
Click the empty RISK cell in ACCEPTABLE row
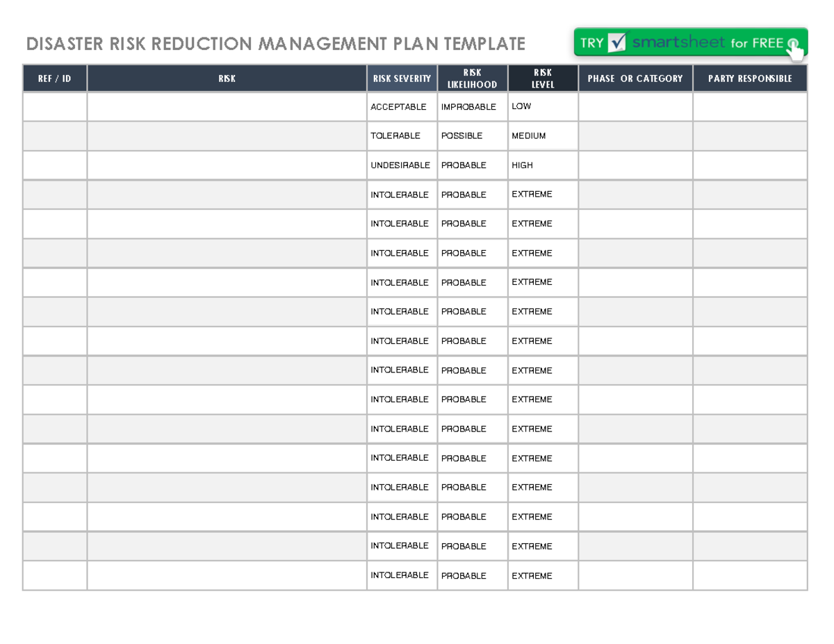(227, 107)
